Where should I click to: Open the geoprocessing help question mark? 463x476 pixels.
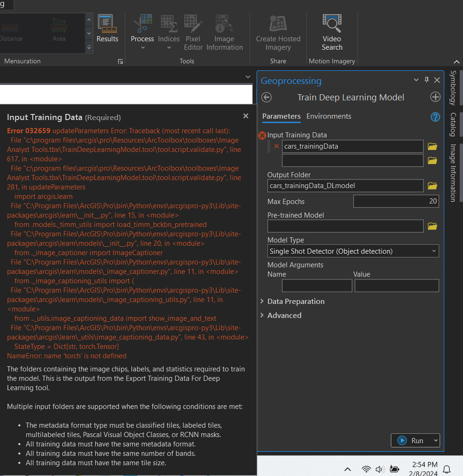coord(435,117)
